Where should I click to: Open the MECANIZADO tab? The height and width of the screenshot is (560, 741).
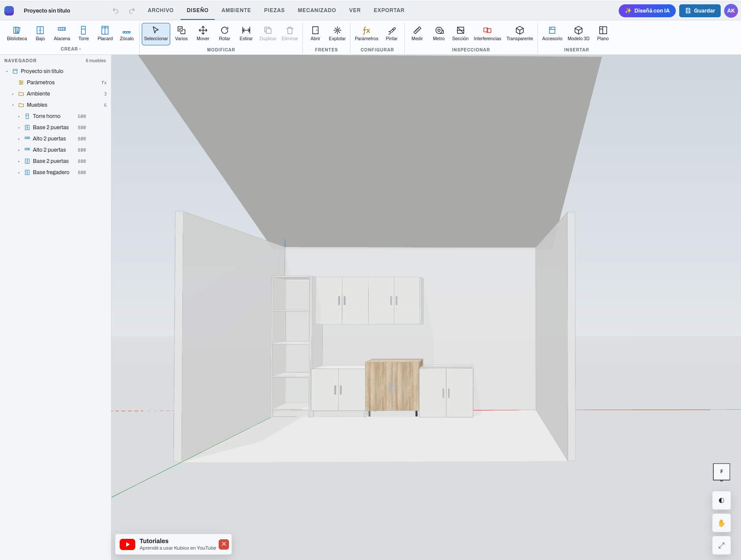[x=317, y=10]
